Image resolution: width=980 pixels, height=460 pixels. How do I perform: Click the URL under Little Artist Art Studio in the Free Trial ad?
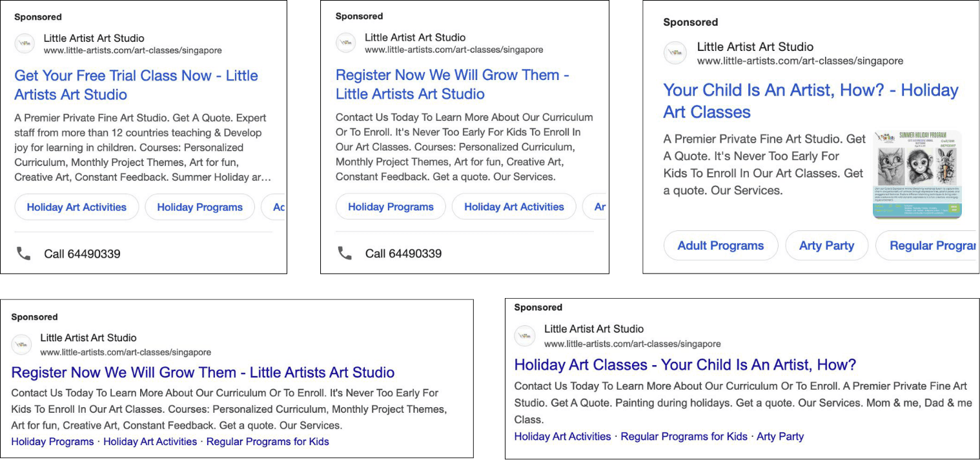(132, 50)
